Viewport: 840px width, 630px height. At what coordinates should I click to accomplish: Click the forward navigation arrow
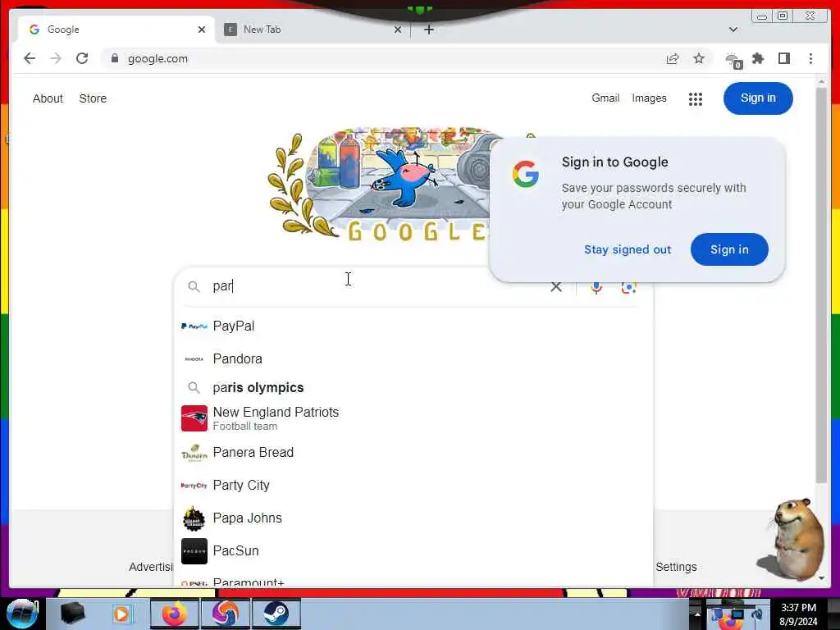tap(56, 58)
